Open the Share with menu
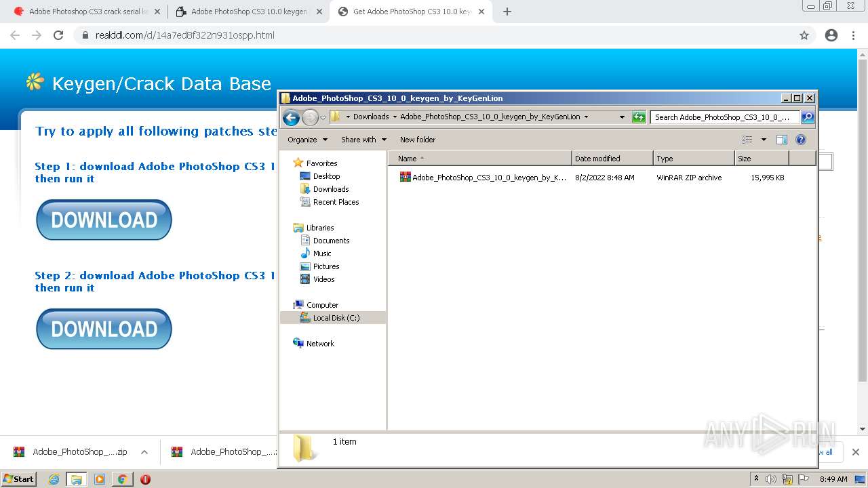 click(363, 140)
